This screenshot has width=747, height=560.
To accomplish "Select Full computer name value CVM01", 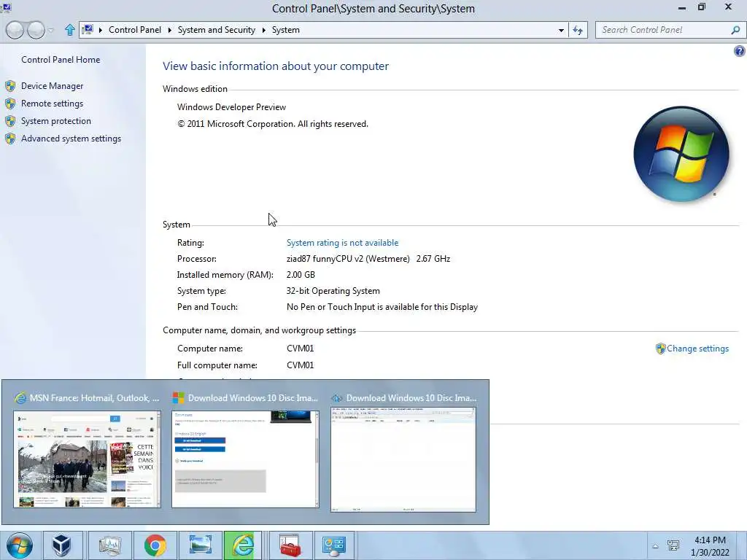I will pos(300,365).
